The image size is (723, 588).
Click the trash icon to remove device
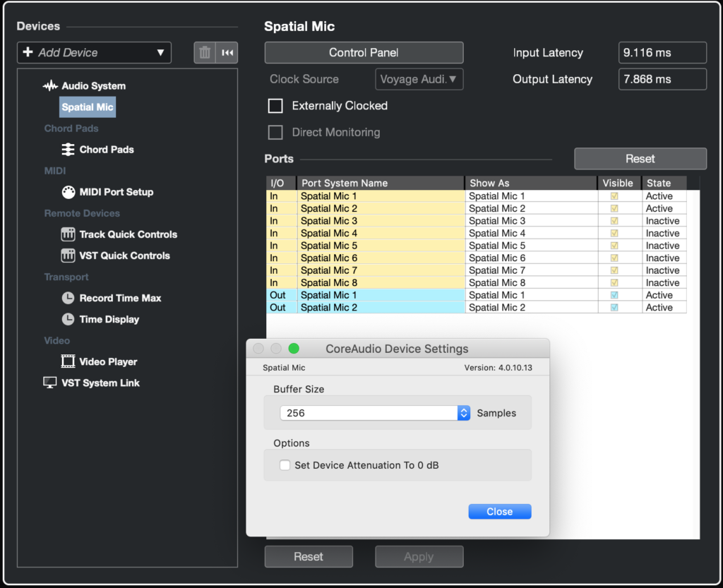point(205,52)
